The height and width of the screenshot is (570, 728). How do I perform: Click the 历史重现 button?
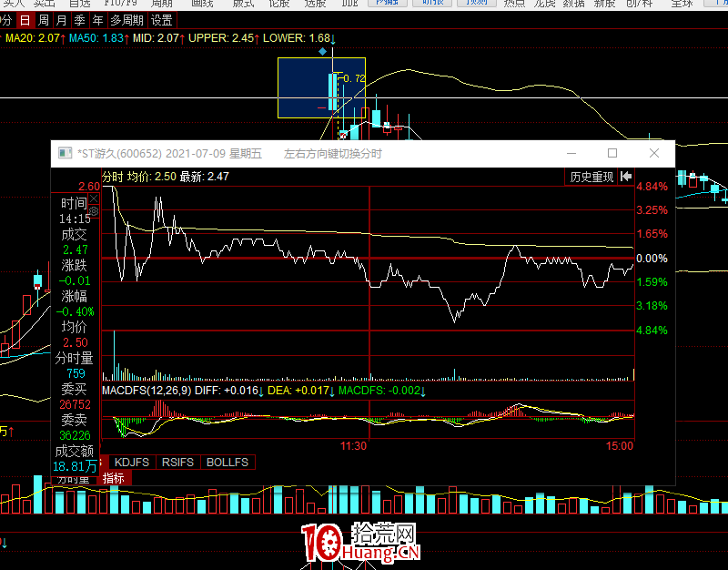(591, 177)
